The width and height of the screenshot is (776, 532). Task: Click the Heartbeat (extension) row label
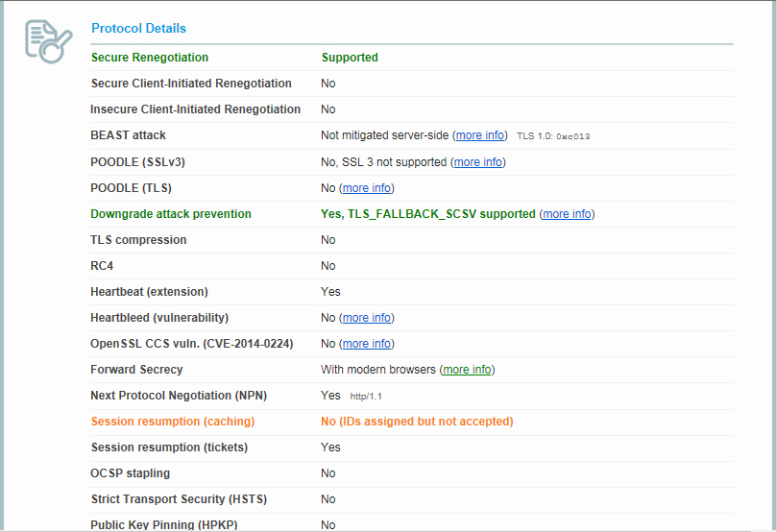click(149, 292)
